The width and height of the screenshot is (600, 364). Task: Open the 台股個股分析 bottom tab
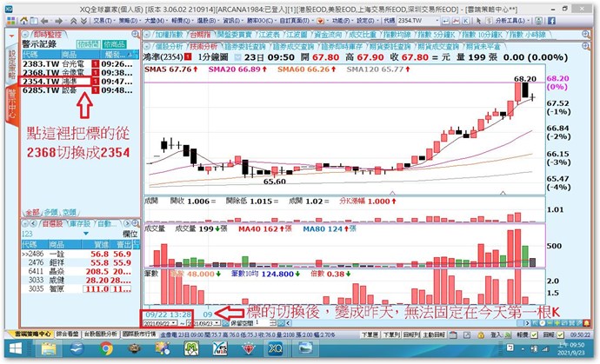point(101,334)
